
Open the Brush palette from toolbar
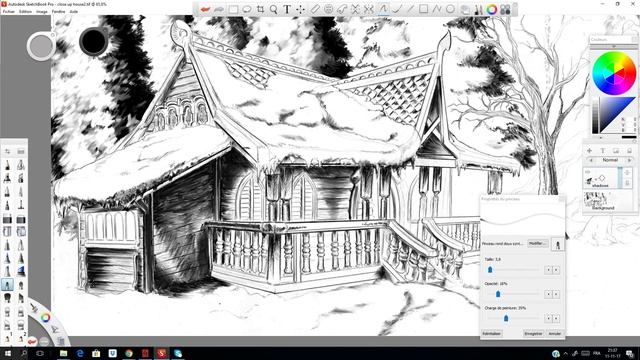(x=478, y=9)
